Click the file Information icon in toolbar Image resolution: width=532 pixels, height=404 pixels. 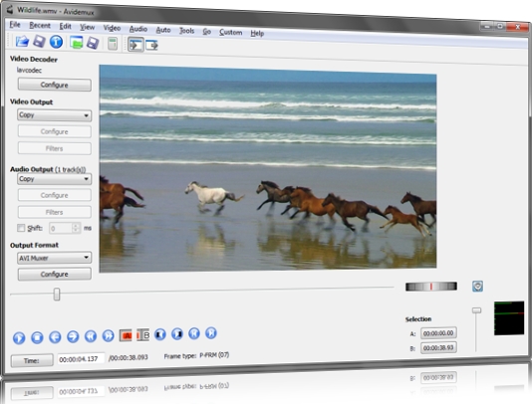click(x=56, y=42)
